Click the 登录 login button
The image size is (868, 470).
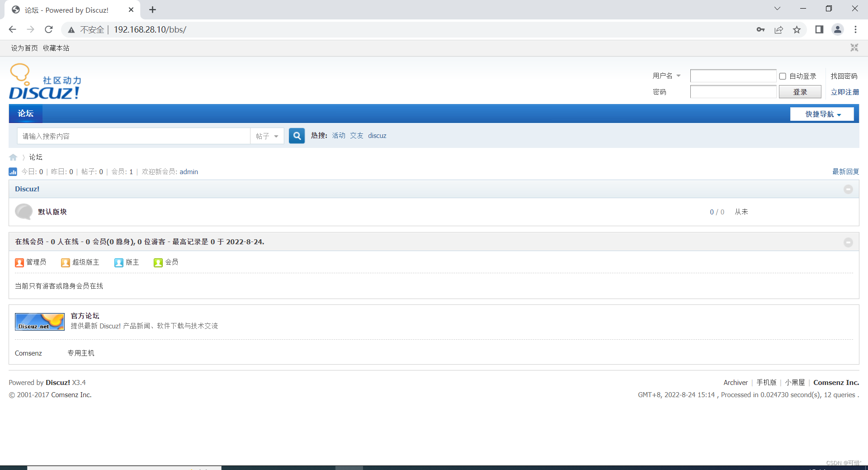point(800,92)
